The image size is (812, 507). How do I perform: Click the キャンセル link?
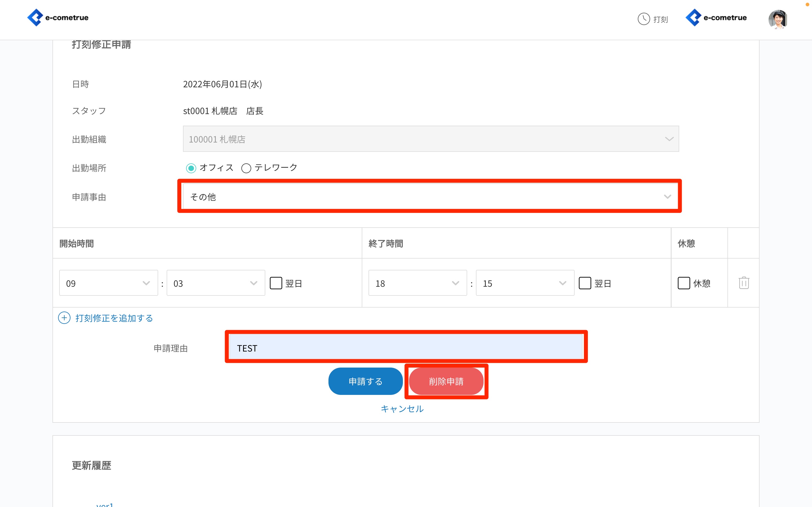[x=402, y=408]
